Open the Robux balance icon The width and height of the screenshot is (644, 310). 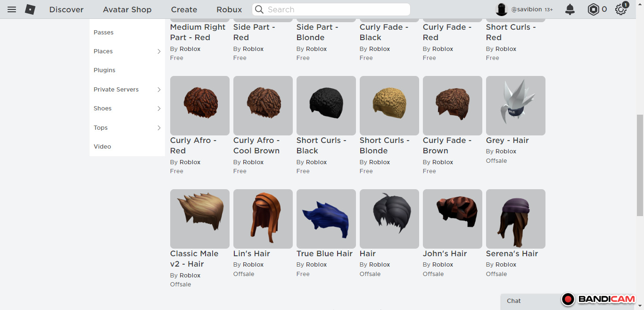coord(593,9)
